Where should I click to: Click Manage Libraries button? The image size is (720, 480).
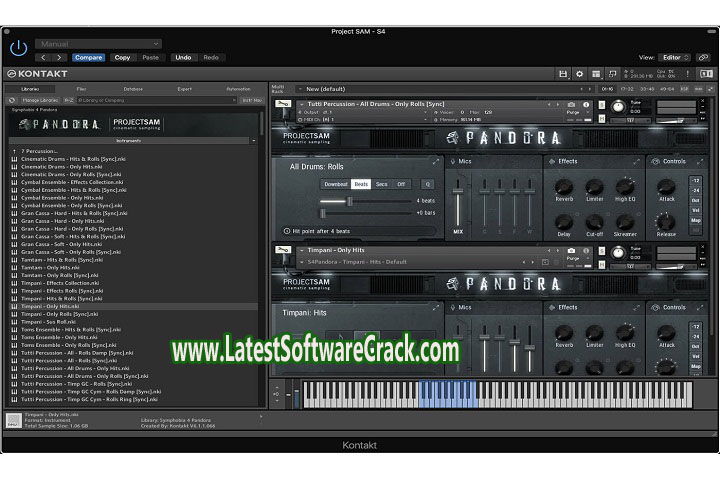coord(40,100)
